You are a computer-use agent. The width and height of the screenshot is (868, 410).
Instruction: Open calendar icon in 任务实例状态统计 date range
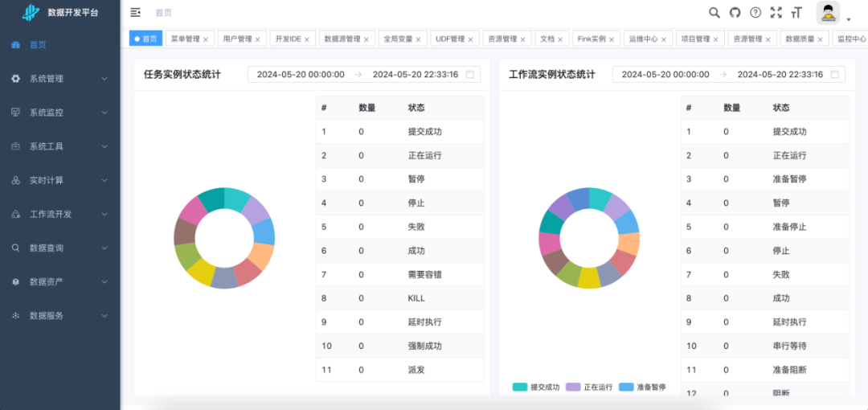pyautogui.click(x=470, y=74)
